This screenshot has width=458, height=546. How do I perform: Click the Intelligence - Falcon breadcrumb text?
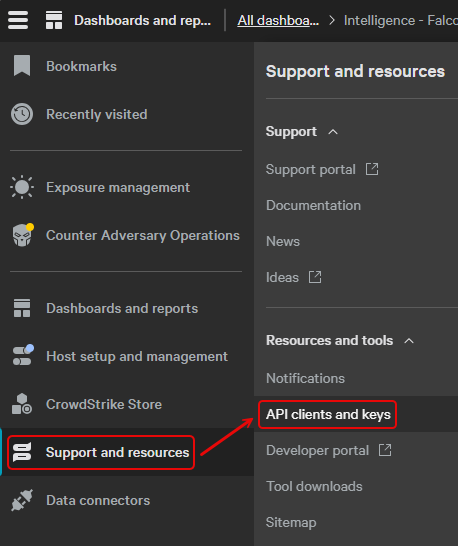(x=401, y=21)
